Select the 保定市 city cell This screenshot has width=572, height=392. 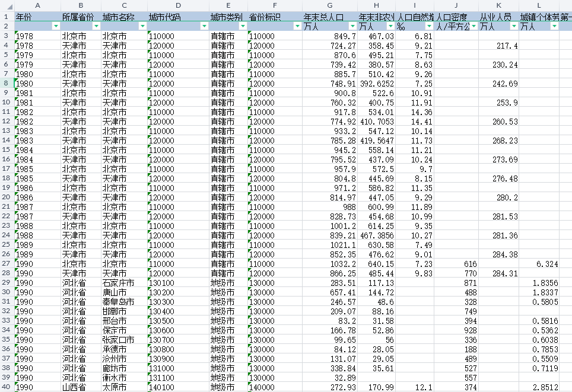(124, 330)
